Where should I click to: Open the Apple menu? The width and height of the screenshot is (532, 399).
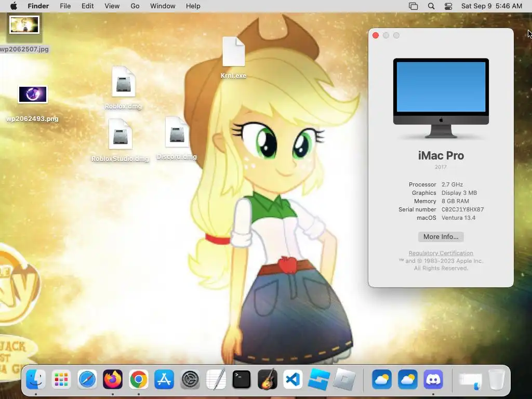tap(14, 6)
